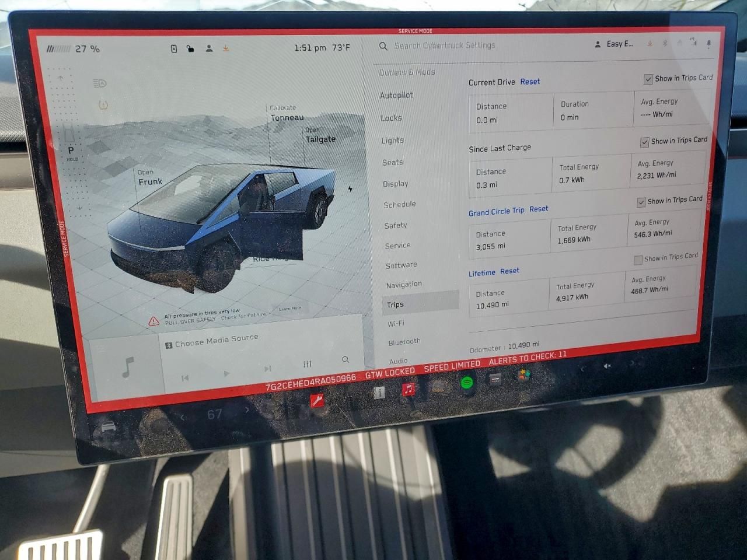747x560 pixels.
Task: Lower the cabin temperature with the left arrow
Action: (x=183, y=416)
